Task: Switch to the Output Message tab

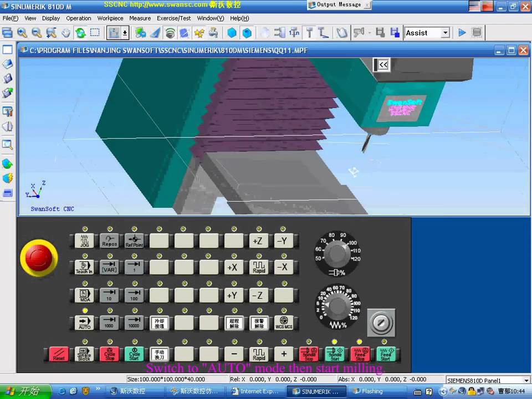Action: (x=338, y=5)
